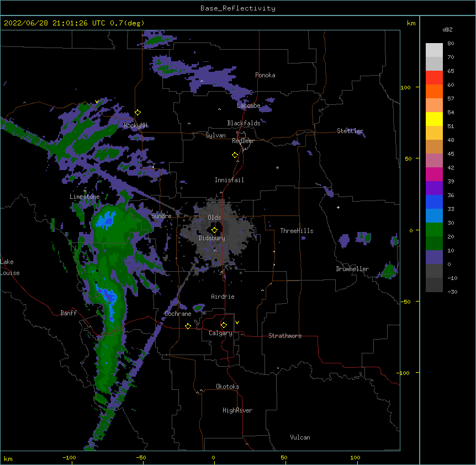Screen dimensions: 476x465
Task: Pick the red 60-65 dBZ legend swatch
Action: (x=434, y=77)
